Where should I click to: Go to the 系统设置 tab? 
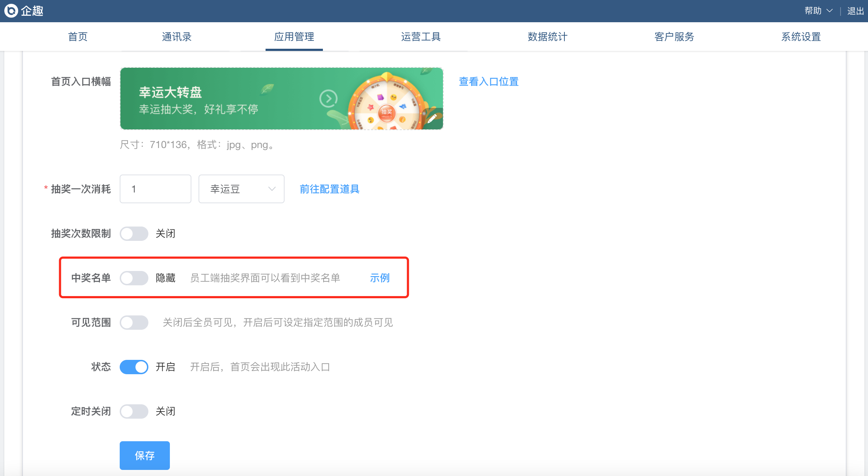(x=801, y=37)
